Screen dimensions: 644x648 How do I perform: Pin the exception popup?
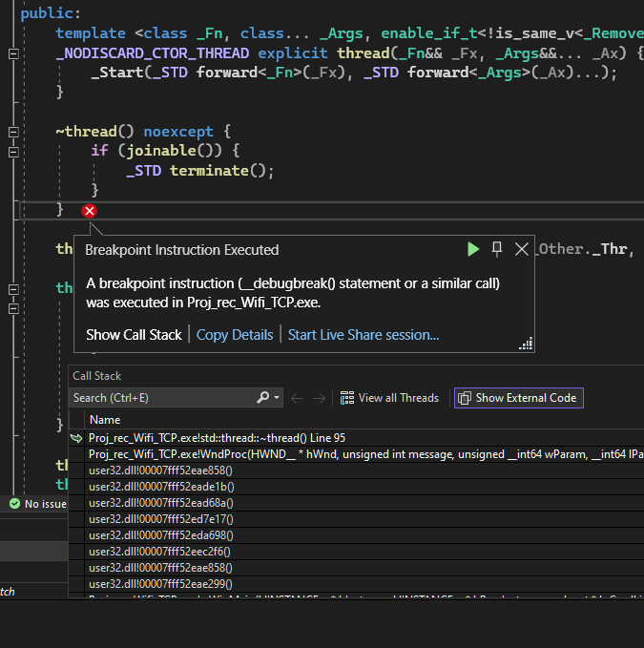497,249
